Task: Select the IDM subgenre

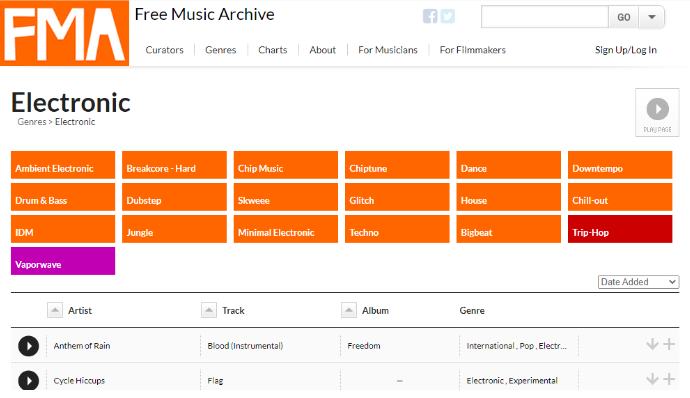Action: (x=63, y=229)
